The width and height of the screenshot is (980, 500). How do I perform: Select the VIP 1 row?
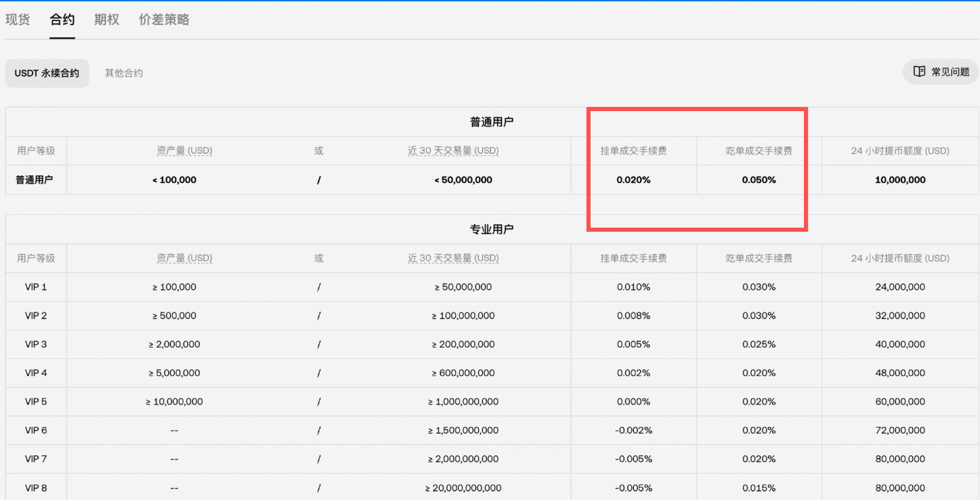click(35, 287)
